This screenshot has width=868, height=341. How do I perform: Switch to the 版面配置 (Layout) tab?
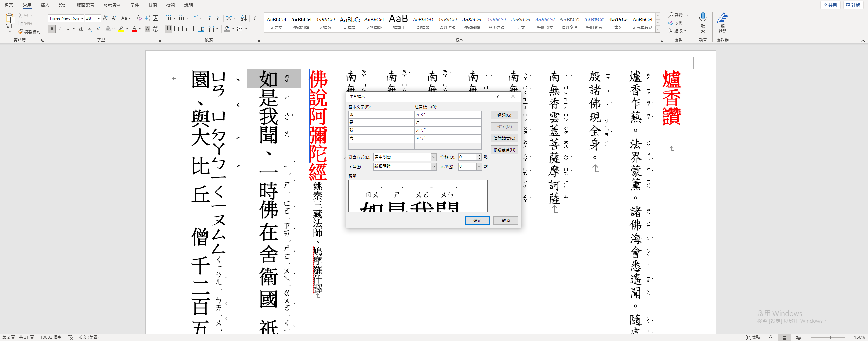click(x=85, y=5)
